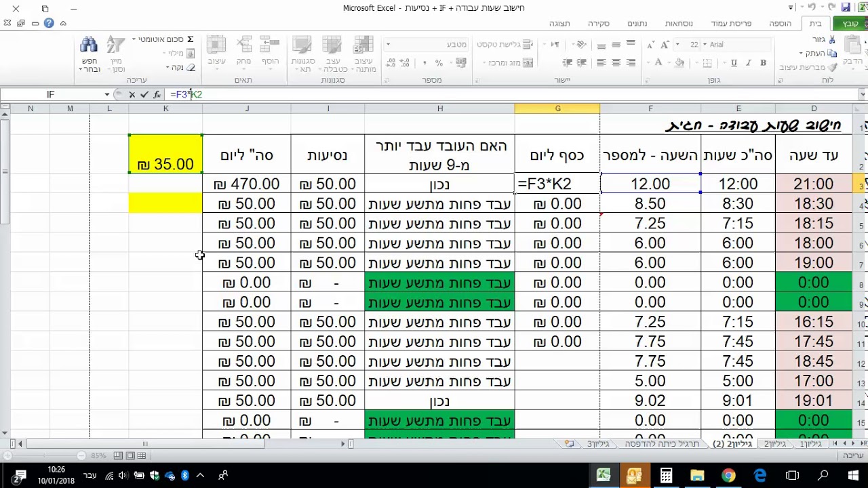
Task: Switch to sheet tab גיליון2
Action: click(x=775, y=444)
